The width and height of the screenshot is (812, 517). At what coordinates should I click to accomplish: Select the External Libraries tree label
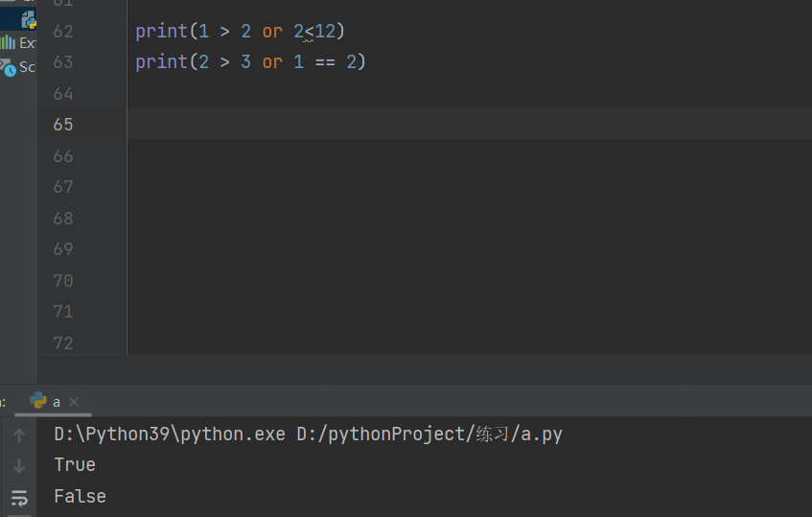[x=28, y=43]
